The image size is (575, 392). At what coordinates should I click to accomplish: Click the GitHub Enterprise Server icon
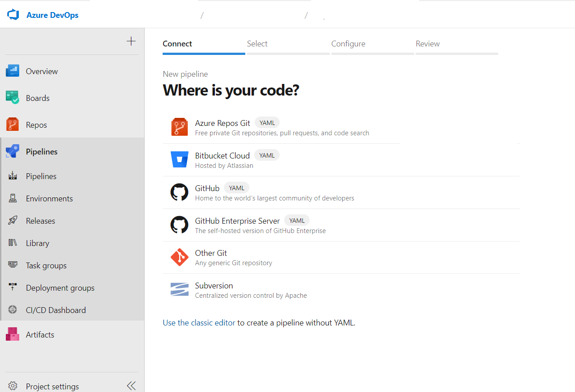click(x=179, y=225)
